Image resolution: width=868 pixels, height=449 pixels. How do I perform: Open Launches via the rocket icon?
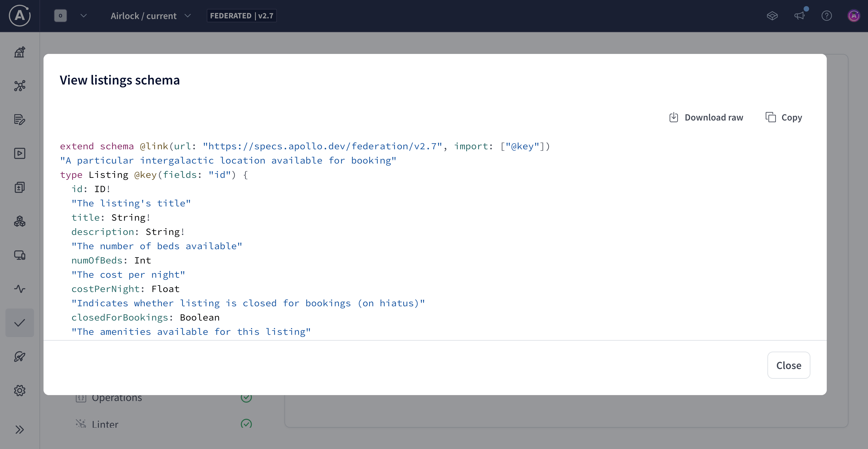click(19, 357)
